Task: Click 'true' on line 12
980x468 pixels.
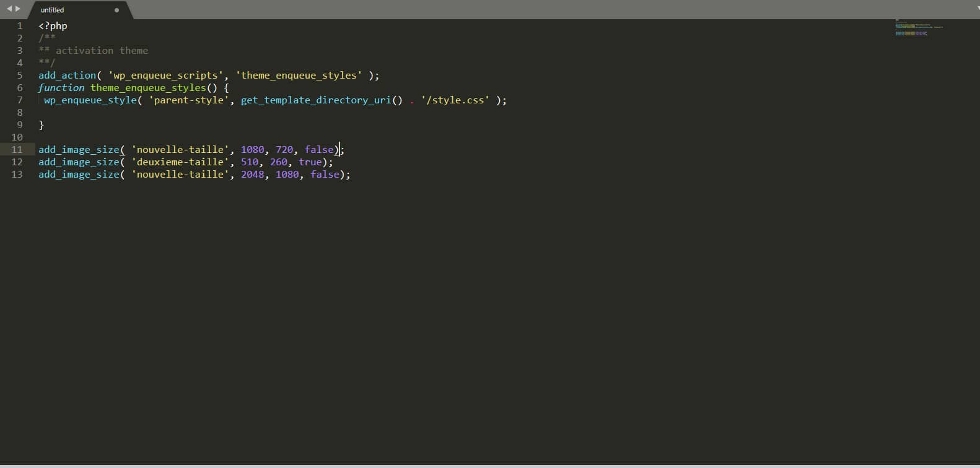Action: point(310,162)
